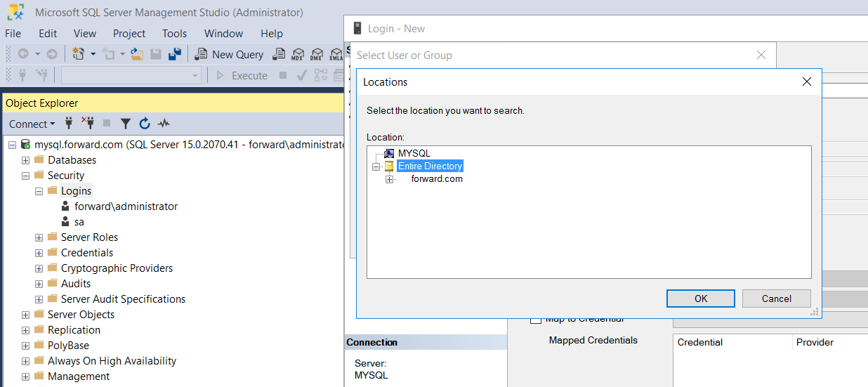Click the Database Engine Query icon after New Query
The width and height of the screenshot is (868, 387).
pos(279,54)
